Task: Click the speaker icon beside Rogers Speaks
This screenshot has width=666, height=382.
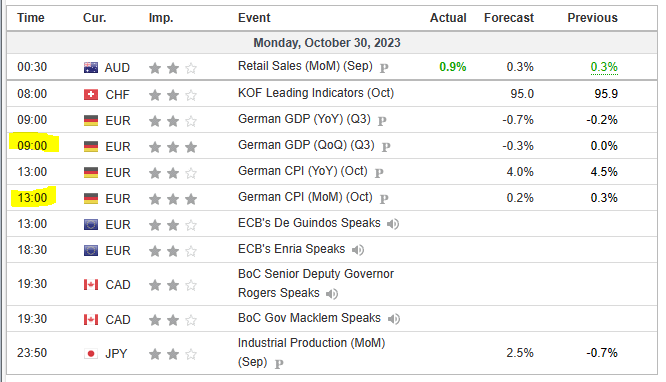Action: [332, 294]
